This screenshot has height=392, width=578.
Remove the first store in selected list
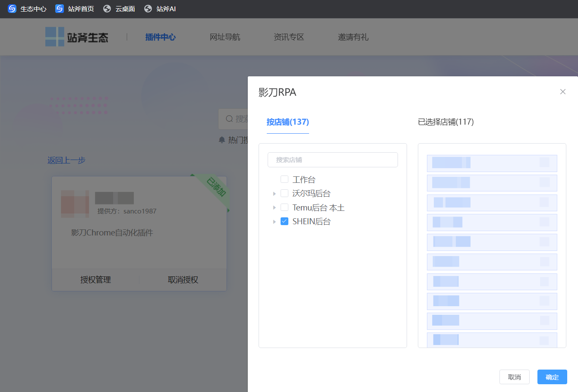(x=544, y=163)
